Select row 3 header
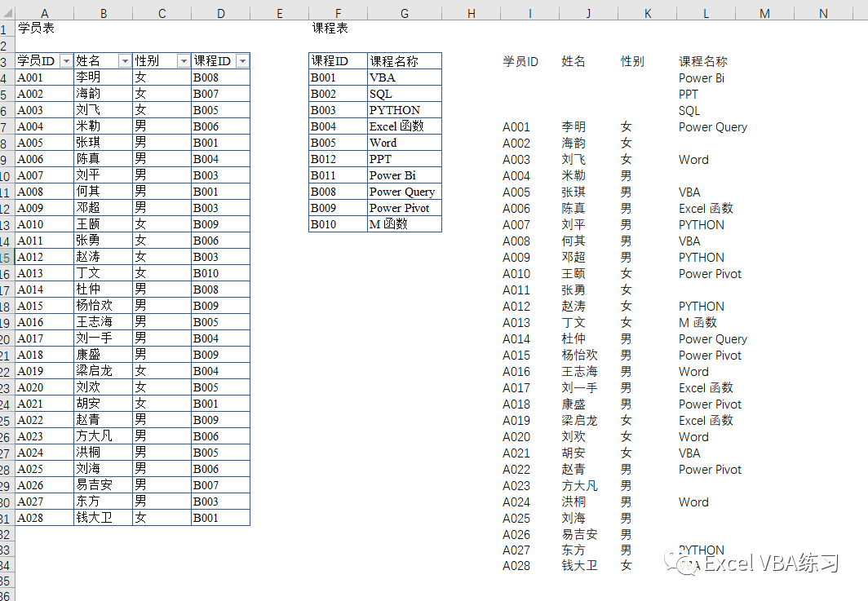Screen dimensions: 868x601 [7, 61]
